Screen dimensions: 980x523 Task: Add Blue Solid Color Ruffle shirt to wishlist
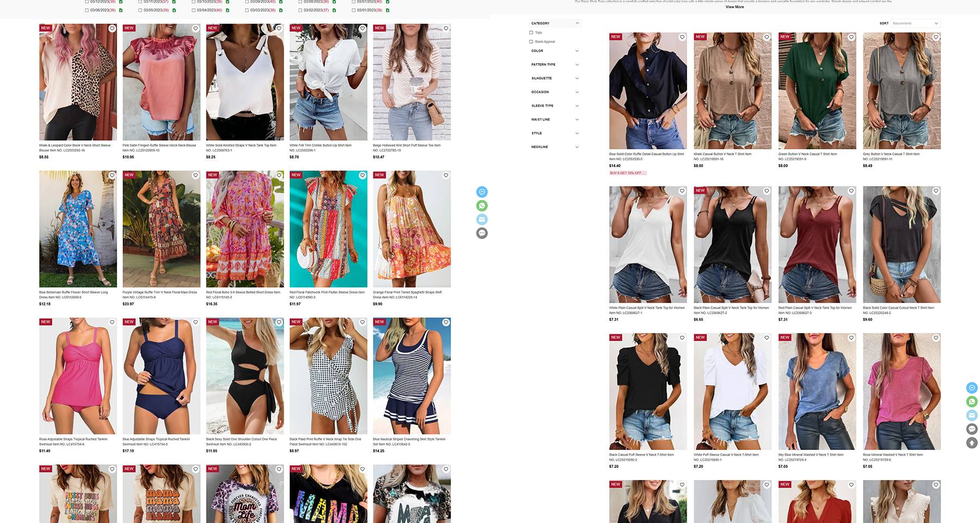(x=682, y=37)
